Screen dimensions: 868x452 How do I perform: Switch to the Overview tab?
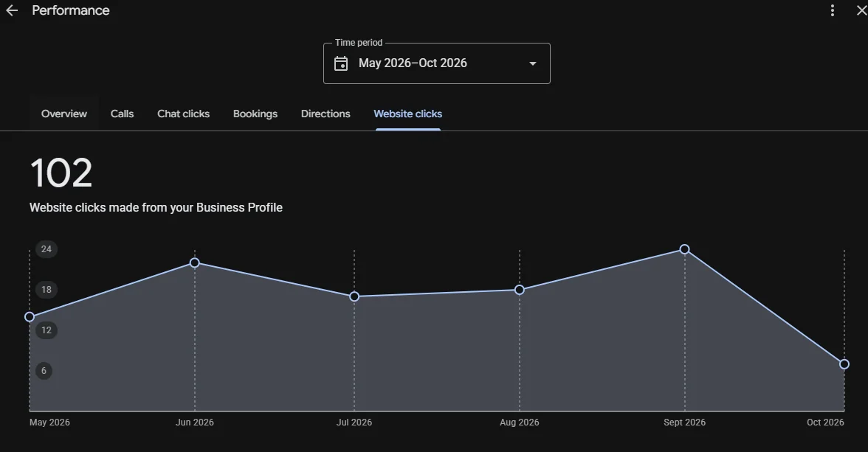coord(64,114)
